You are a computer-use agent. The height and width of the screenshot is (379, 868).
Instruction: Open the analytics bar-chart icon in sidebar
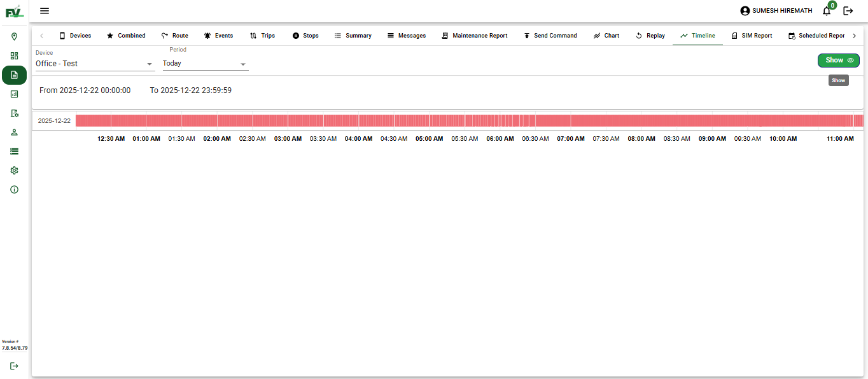(x=14, y=94)
